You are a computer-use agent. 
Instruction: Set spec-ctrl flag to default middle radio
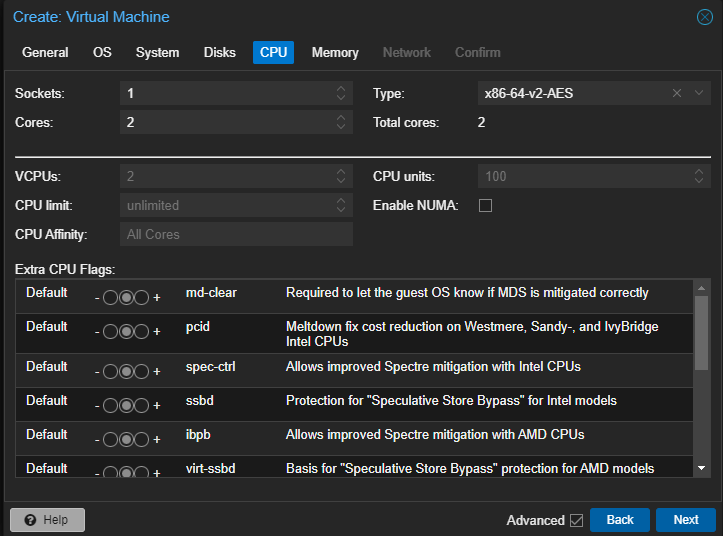pos(126,372)
